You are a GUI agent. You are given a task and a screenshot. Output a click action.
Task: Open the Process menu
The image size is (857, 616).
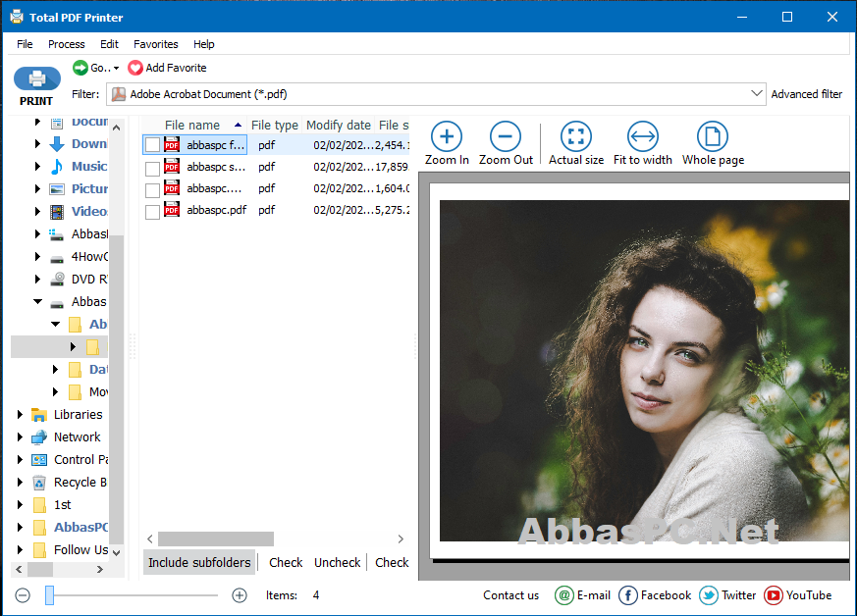click(x=66, y=44)
